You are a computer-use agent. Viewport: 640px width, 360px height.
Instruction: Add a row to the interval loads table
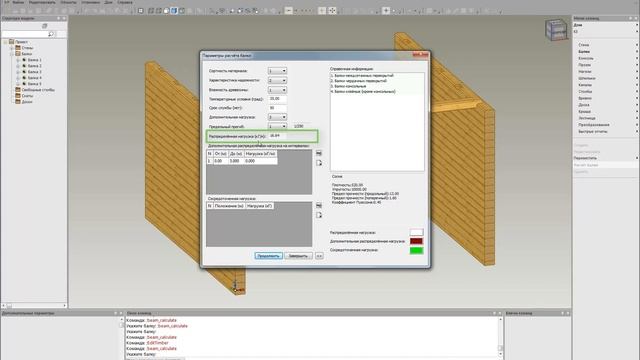tap(319, 153)
